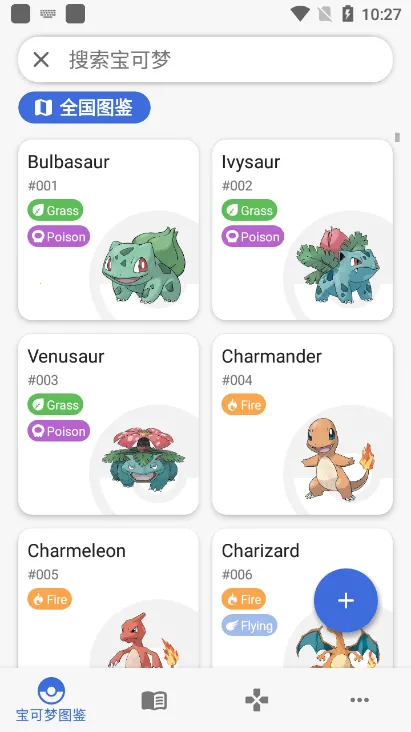Tap Bulbasaur's Grass type badge
411x732 pixels.
click(56, 210)
